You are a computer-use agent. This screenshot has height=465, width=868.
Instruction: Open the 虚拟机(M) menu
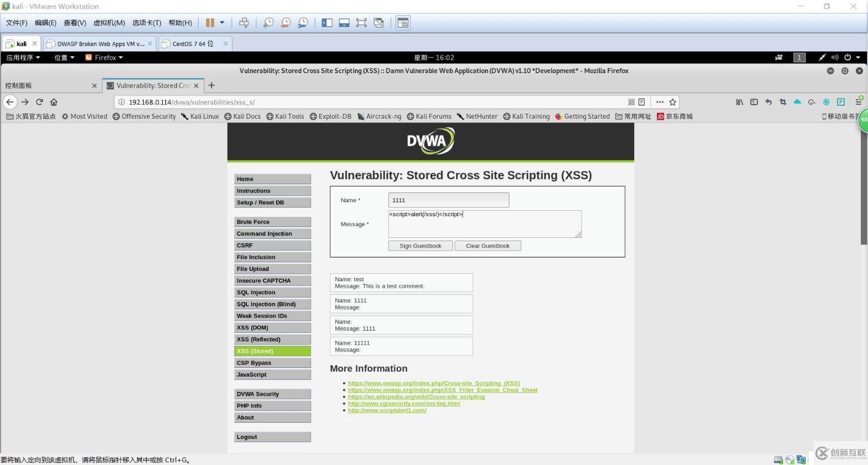coord(109,23)
